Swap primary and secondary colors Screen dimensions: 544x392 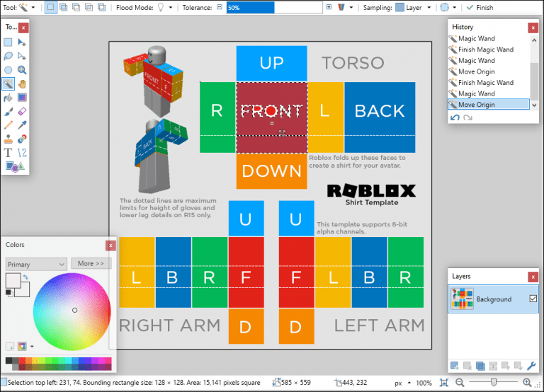click(x=25, y=277)
